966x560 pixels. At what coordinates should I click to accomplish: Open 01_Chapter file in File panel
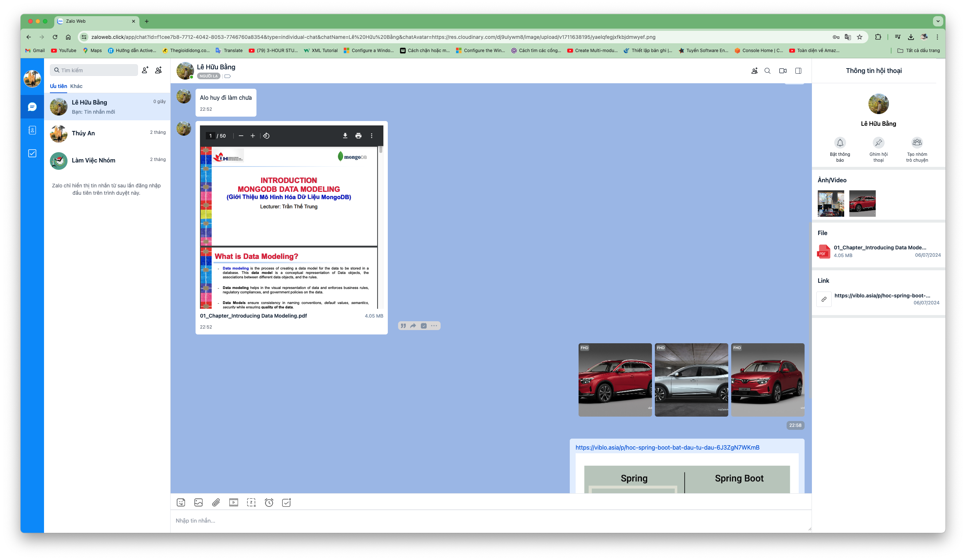(878, 251)
